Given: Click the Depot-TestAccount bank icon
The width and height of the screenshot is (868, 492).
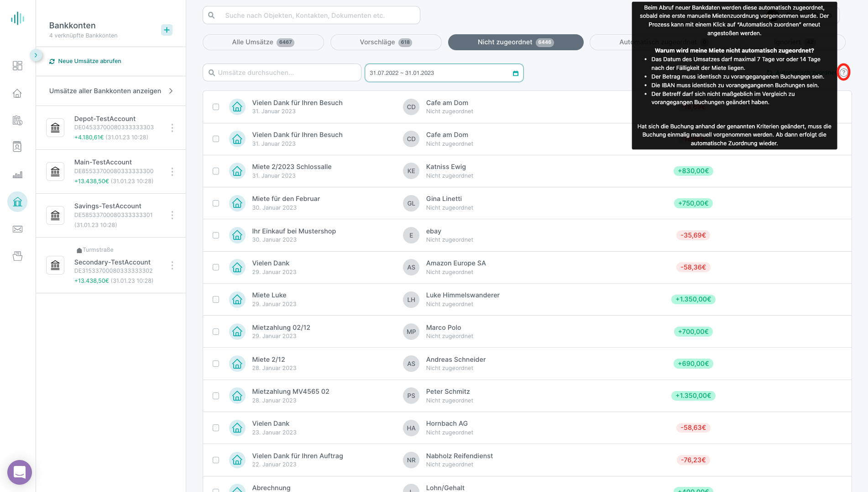Looking at the screenshot, I should (55, 128).
